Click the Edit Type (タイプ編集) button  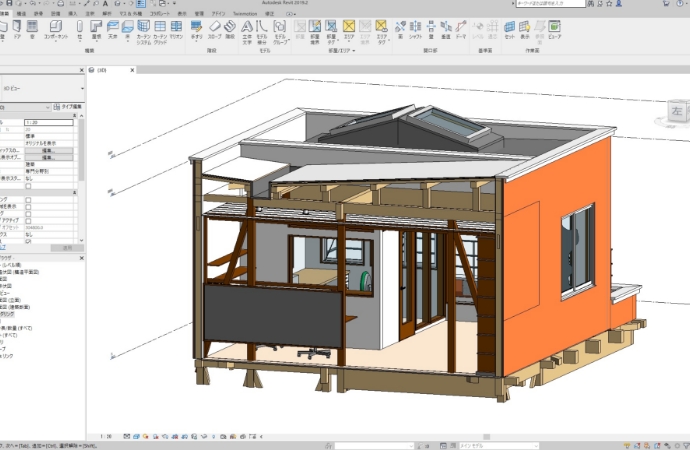[x=72, y=104]
